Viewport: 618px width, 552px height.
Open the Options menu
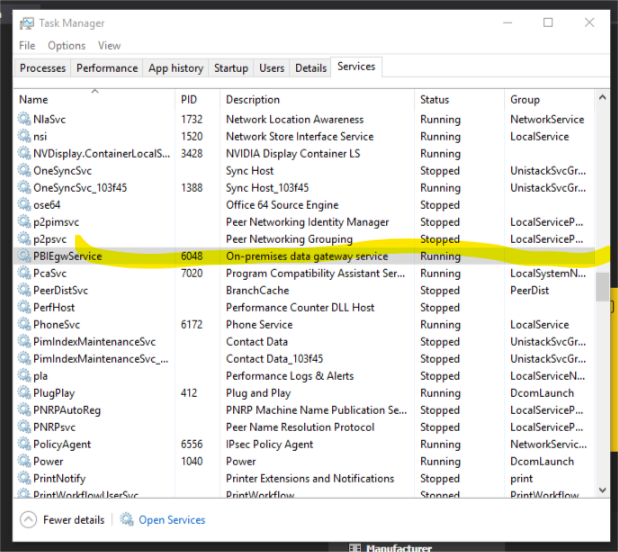tap(66, 46)
